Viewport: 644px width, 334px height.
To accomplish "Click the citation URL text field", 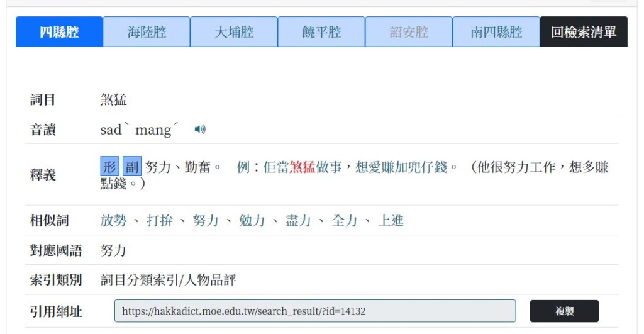I will click(314, 311).
